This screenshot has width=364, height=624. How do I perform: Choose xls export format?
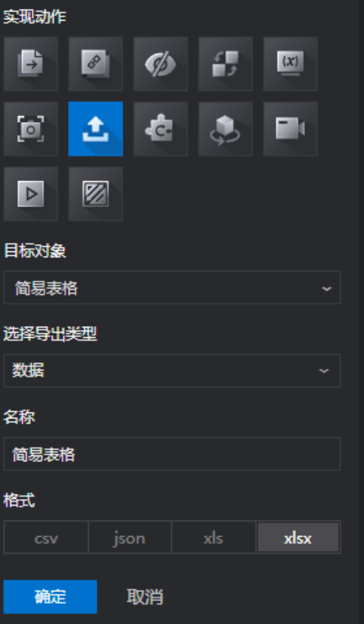coord(214,537)
